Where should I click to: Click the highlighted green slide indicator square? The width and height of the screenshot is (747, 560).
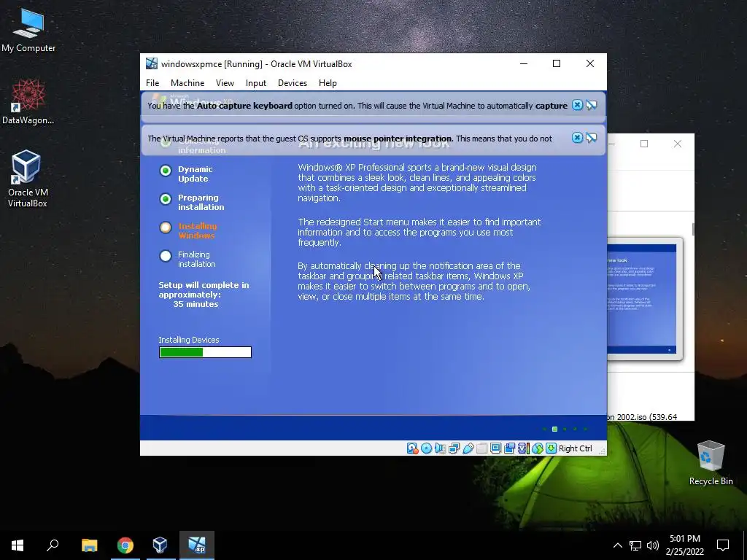pyautogui.click(x=554, y=429)
